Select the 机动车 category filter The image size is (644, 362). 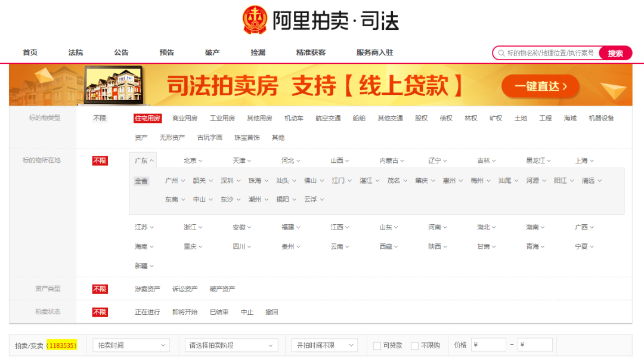[293, 118]
